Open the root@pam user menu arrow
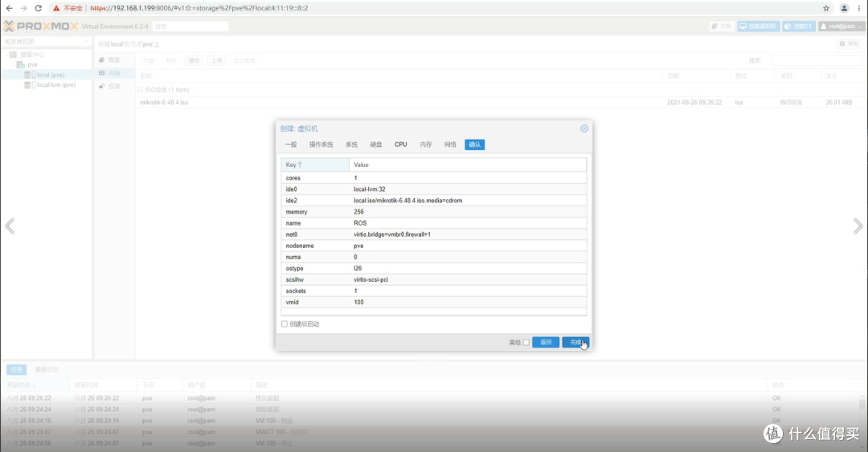 [860, 26]
